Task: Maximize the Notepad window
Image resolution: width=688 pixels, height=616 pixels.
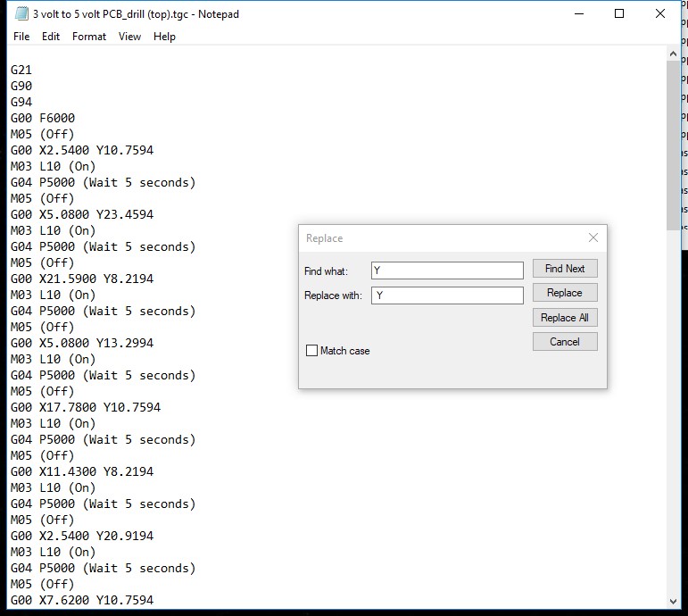Action: coord(619,13)
